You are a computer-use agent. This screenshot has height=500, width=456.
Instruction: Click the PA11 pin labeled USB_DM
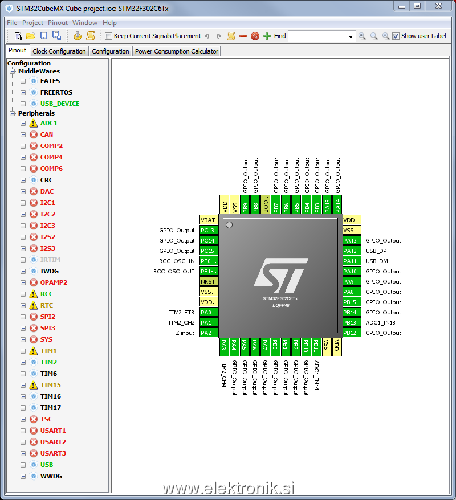[351, 261]
